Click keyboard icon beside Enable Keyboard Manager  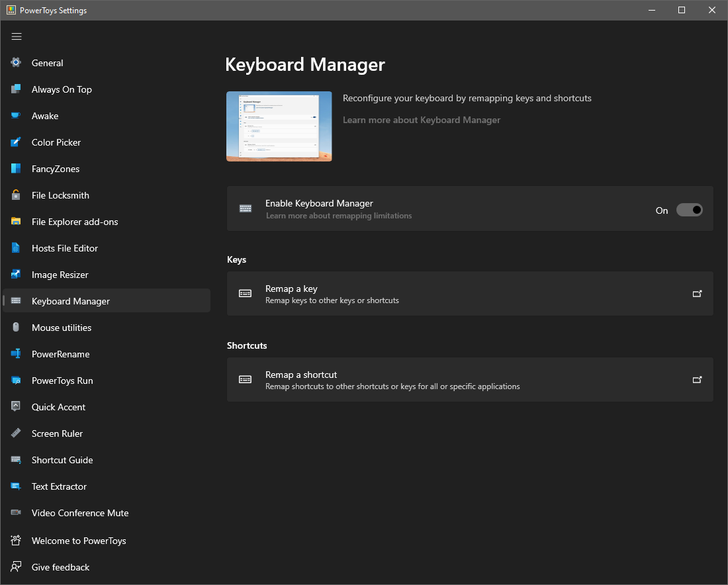coord(245,208)
